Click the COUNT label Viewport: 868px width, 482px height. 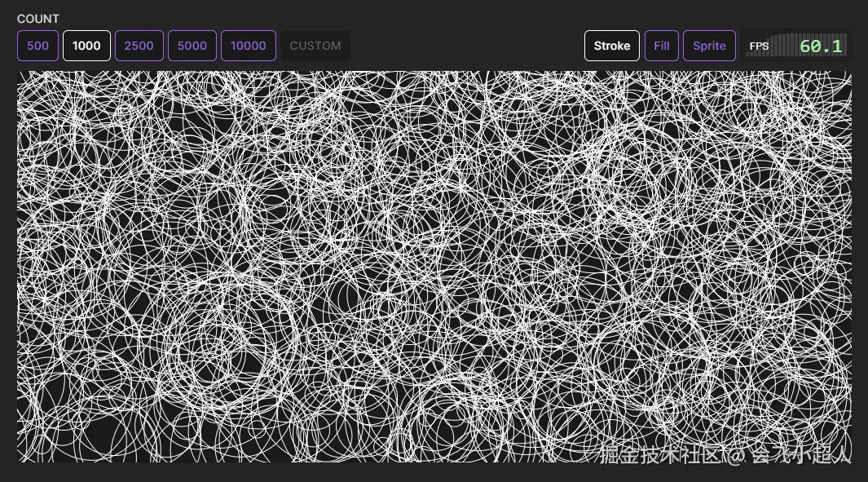(37, 19)
